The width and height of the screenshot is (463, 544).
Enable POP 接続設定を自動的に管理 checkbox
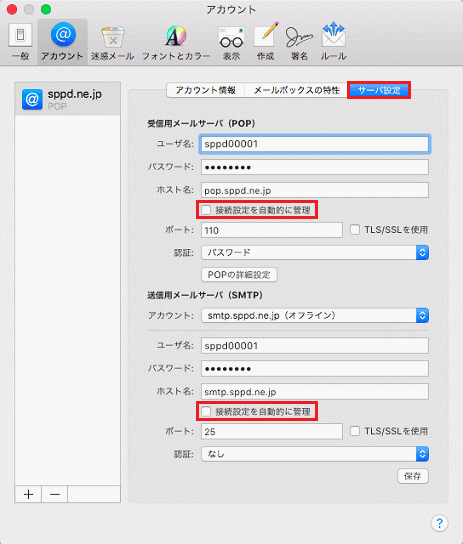(206, 210)
